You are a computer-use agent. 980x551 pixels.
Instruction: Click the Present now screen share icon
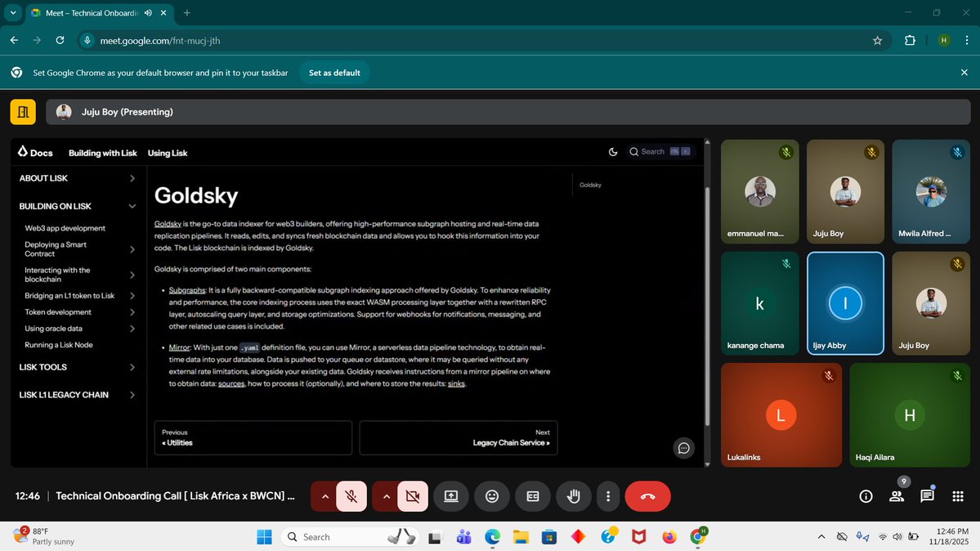tap(451, 496)
